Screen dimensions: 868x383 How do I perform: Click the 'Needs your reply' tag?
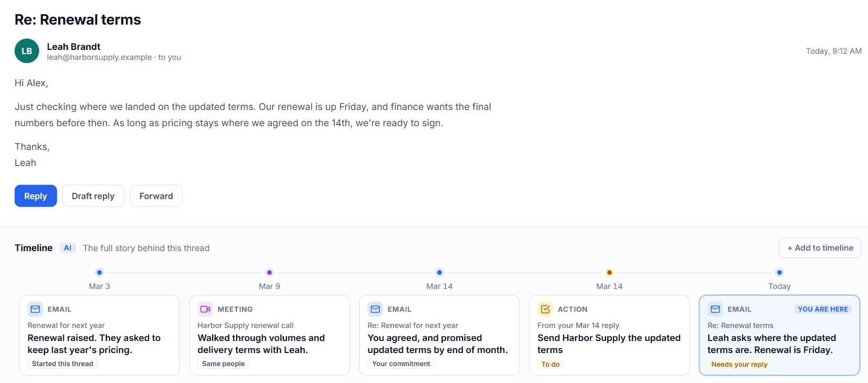[739, 364]
